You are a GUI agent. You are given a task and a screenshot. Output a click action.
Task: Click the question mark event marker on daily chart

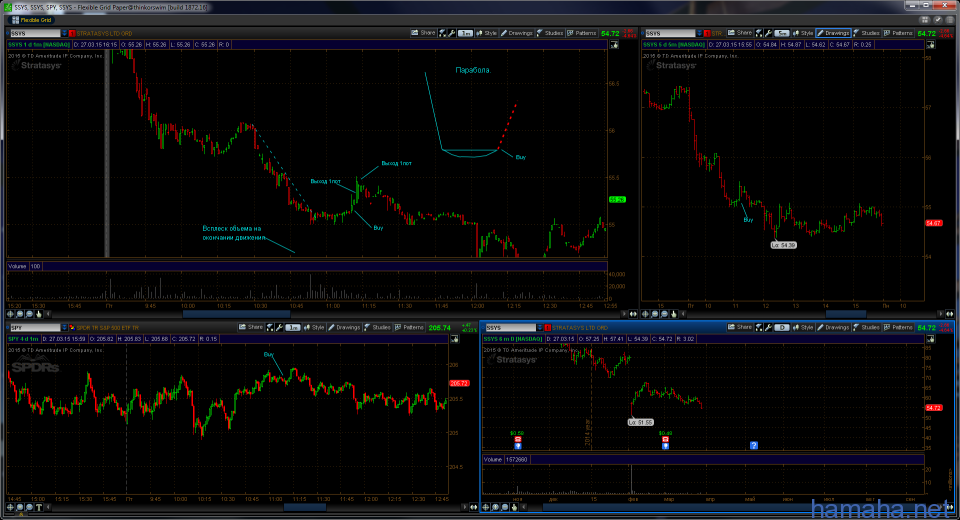tap(754, 445)
